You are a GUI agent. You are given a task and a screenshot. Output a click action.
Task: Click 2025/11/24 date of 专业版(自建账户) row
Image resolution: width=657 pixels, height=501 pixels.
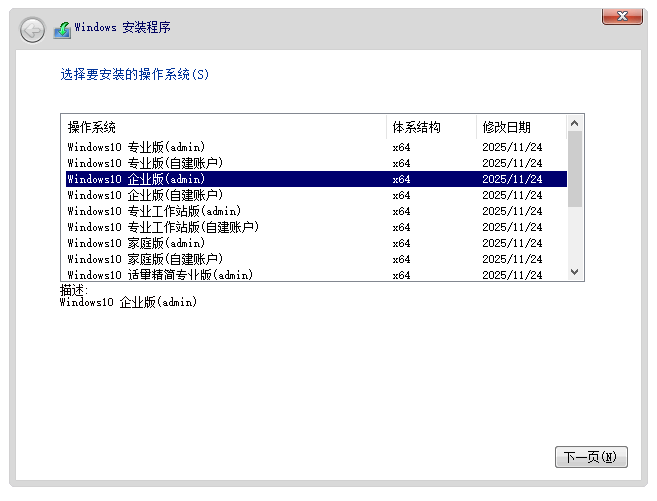click(x=512, y=163)
